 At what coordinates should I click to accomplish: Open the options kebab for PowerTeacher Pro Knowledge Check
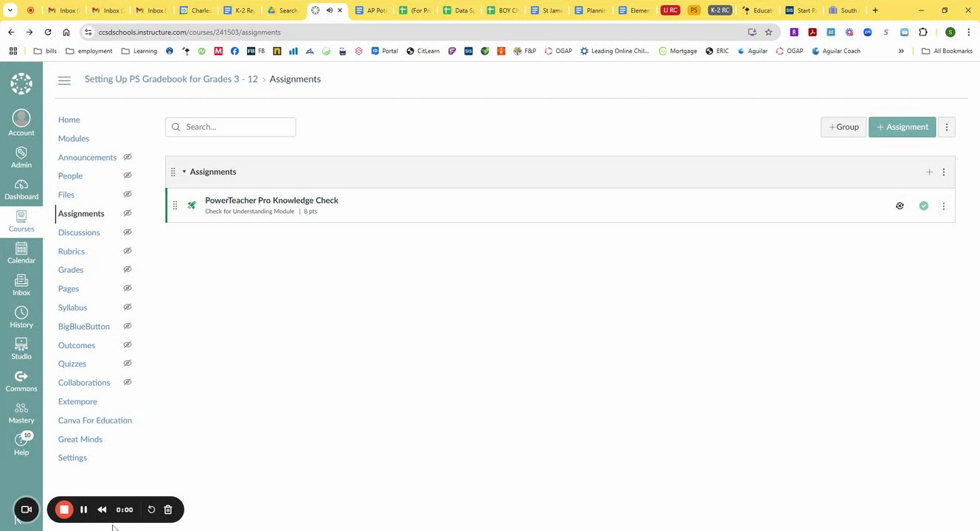944,206
